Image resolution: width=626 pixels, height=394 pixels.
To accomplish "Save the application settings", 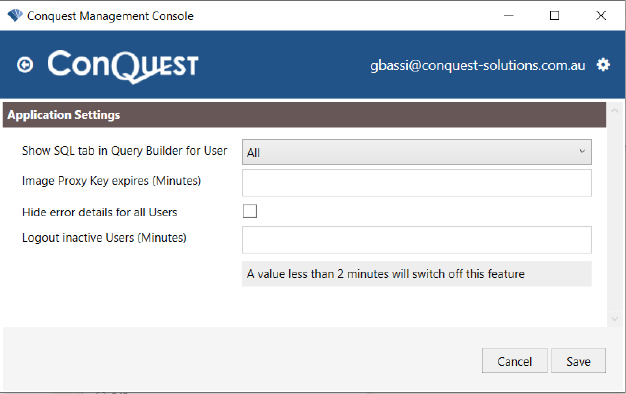I will (x=578, y=361).
